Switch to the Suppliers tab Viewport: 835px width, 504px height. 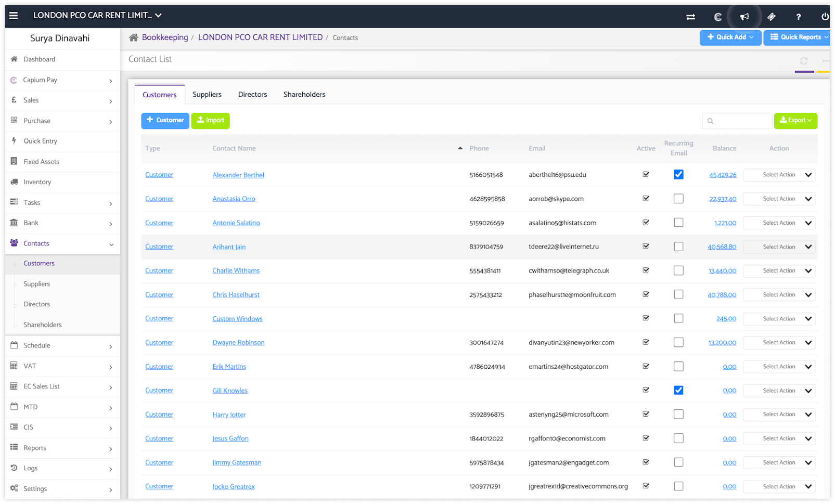click(207, 95)
